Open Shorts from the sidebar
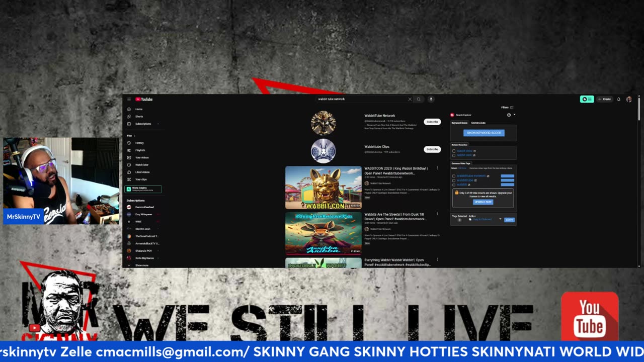This screenshot has height=362, width=644. 139,116
